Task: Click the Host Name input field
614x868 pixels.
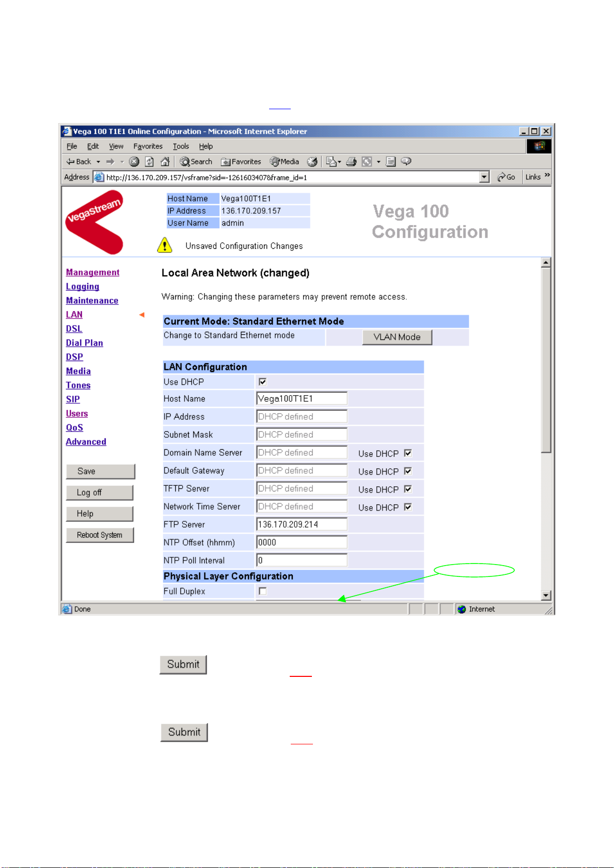Action: pos(302,398)
